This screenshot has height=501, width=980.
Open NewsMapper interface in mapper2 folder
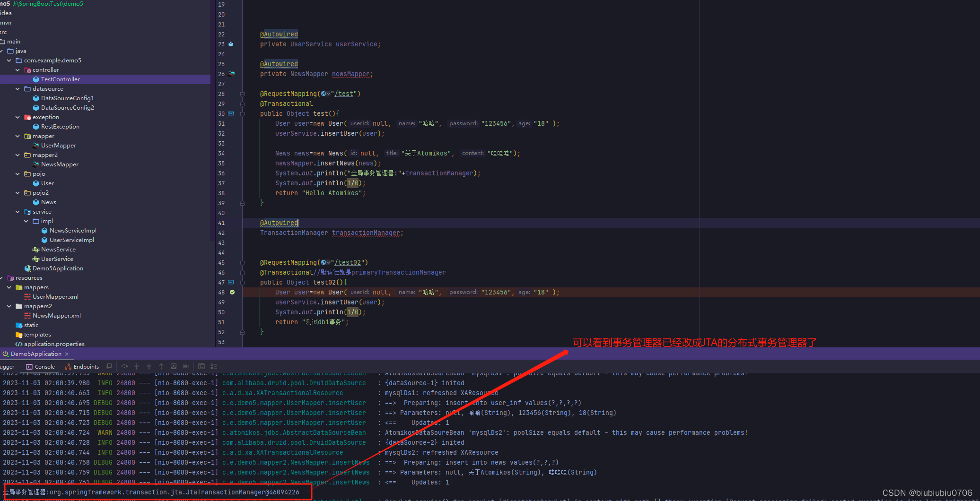60,164
